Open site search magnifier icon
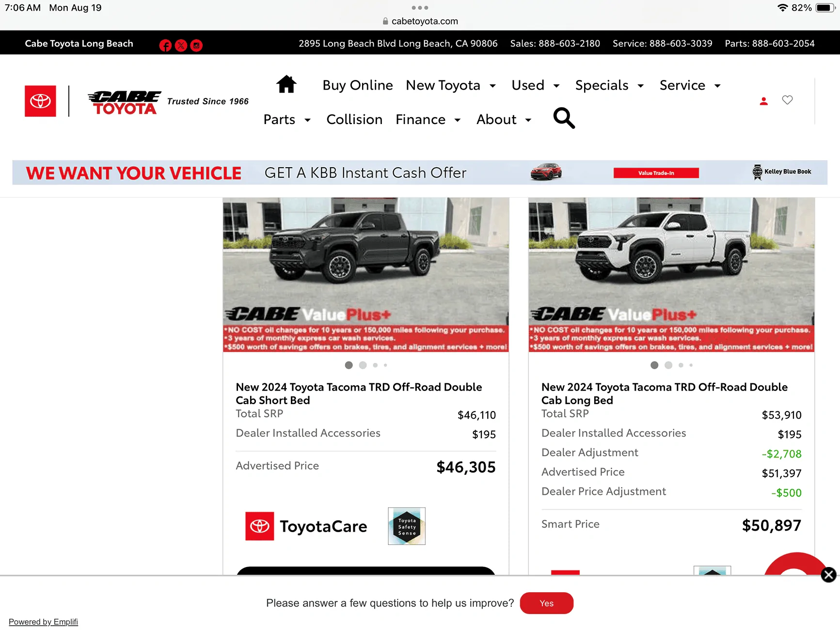840x630 pixels. pos(564,118)
